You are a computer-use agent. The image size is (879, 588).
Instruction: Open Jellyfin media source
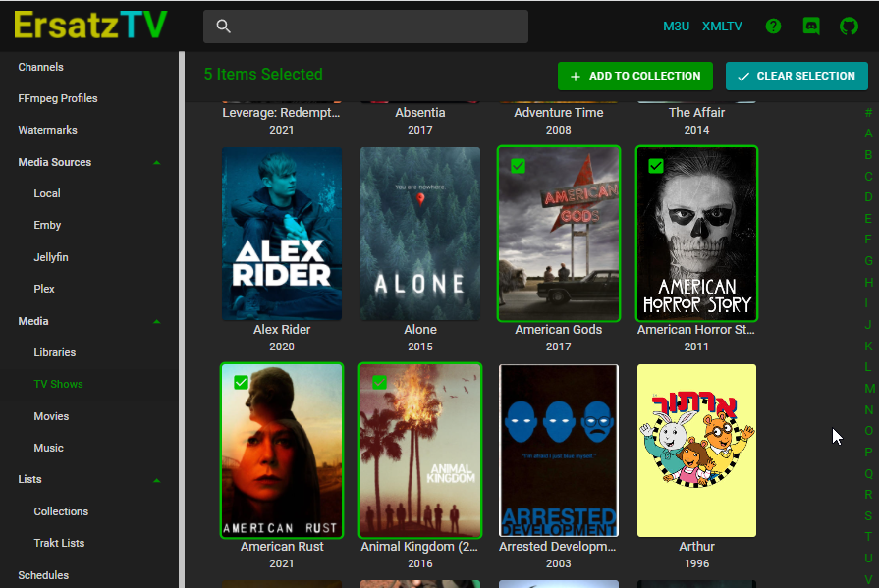(x=51, y=257)
